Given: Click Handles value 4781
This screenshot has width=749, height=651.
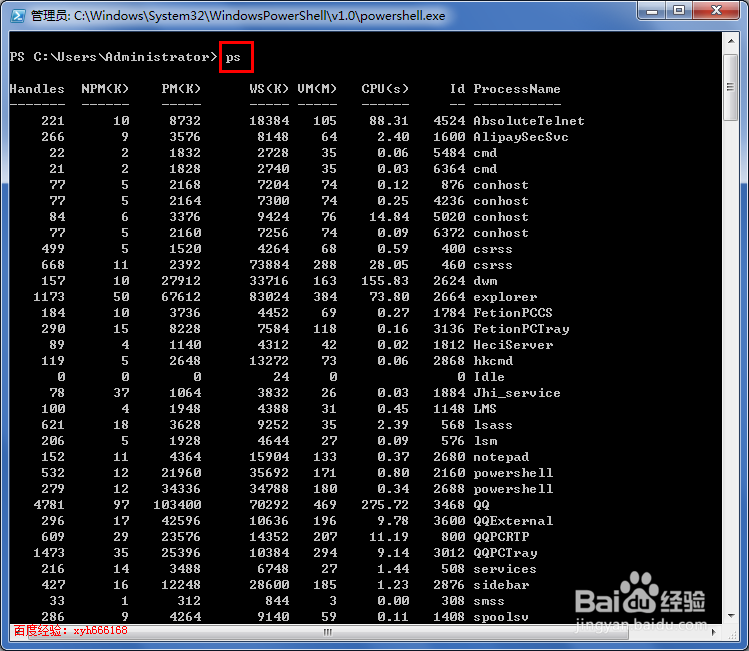Looking at the screenshot, I should [x=49, y=505].
